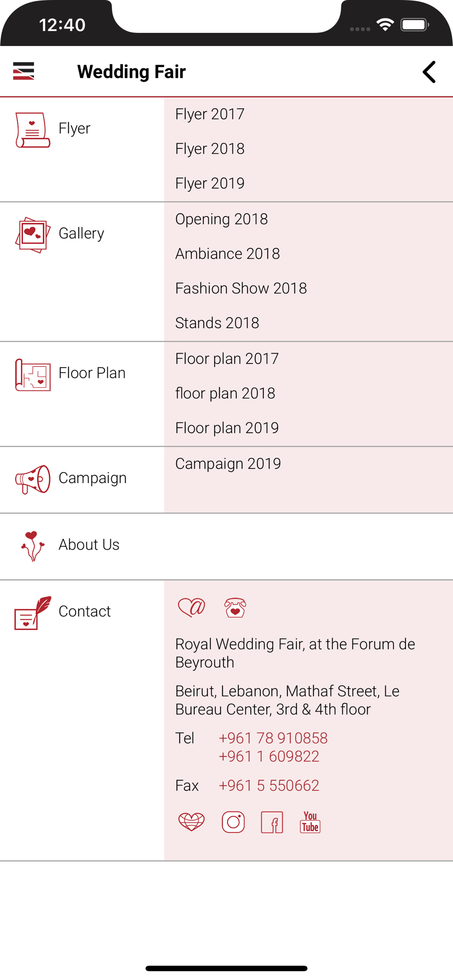Tap the Flyer scroll icon
This screenshot has width=453, height=980.
point(32,130)
